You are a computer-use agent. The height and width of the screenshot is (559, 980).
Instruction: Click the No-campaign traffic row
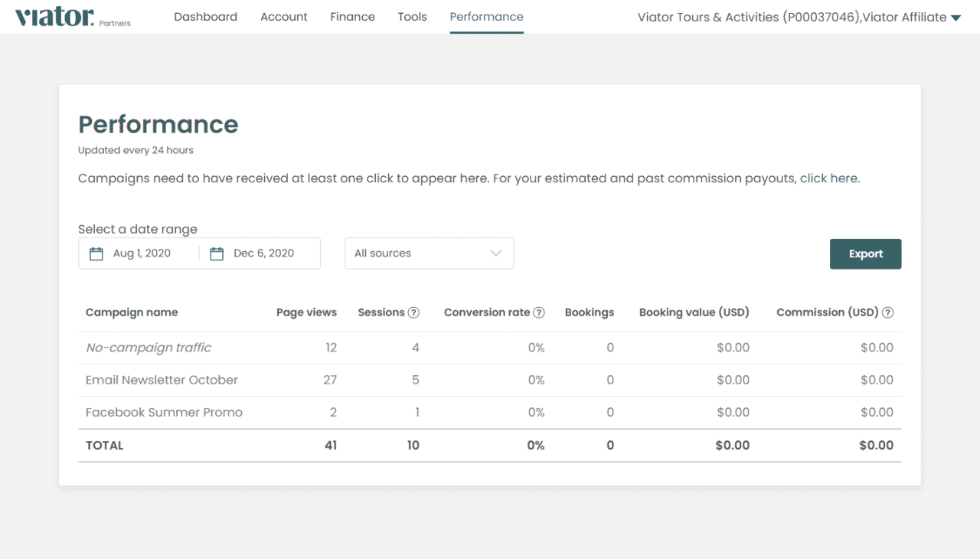pyautogui.click(x=149, y=348)
